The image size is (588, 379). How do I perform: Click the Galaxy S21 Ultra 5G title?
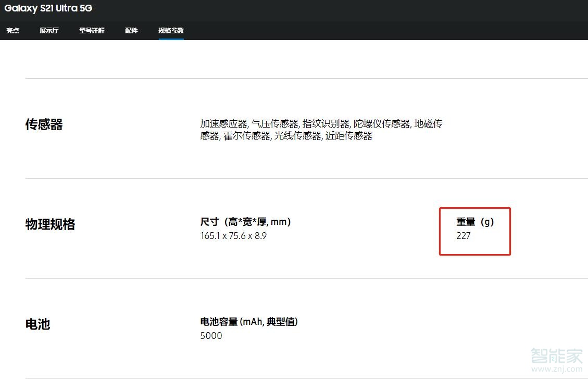[x=48, y=8]
